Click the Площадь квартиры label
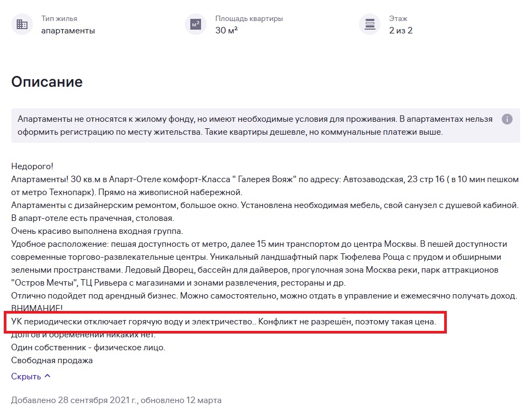This screenshot has width=532, height=416. point(248,19)
